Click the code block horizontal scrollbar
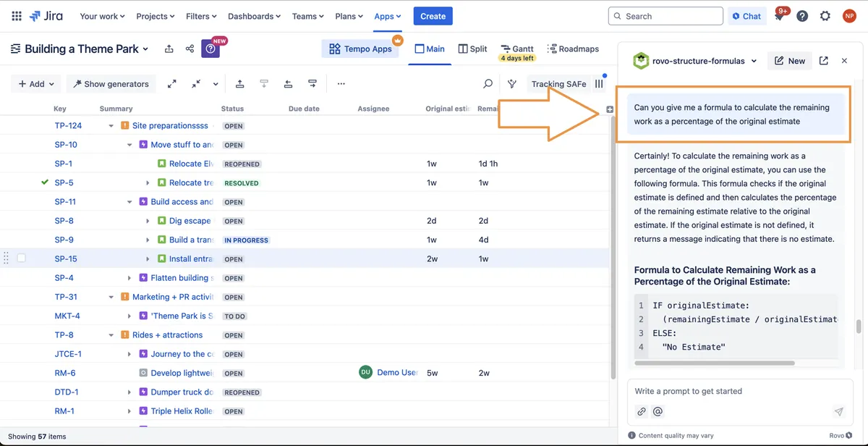 point(715,363)
